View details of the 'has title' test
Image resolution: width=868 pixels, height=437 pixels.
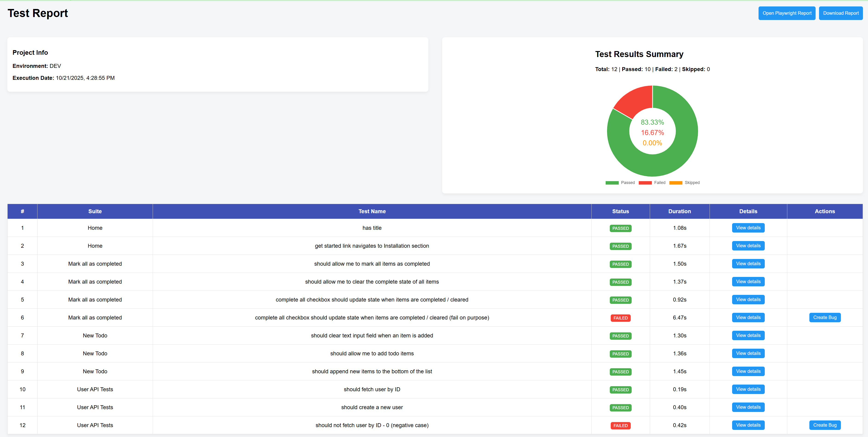click(748, 227)
